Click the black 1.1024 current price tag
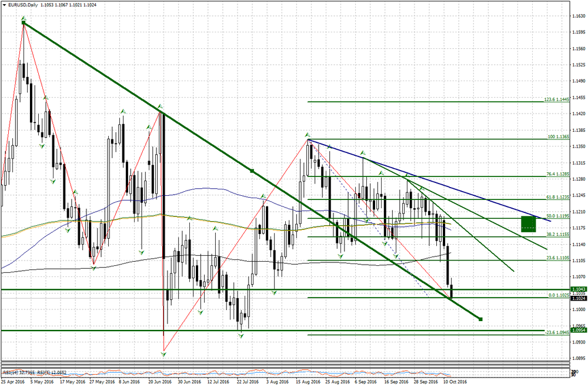 point(578,298)
